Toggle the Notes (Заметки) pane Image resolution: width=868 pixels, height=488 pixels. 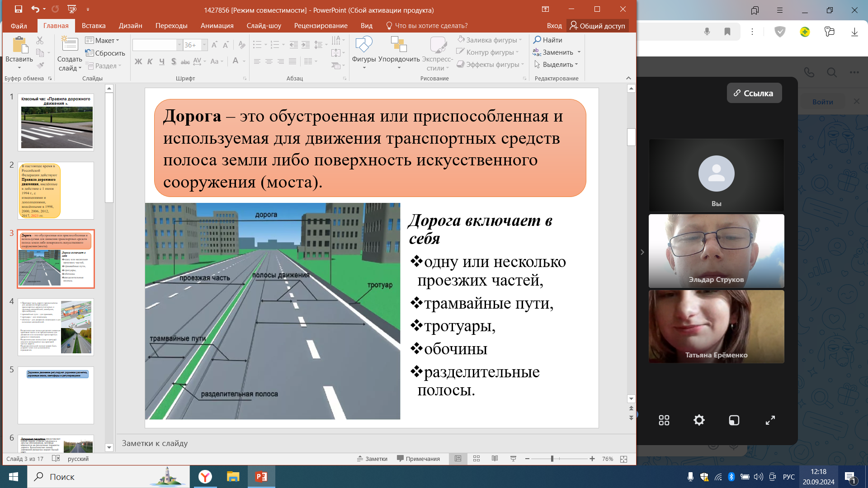coord(372,459)
